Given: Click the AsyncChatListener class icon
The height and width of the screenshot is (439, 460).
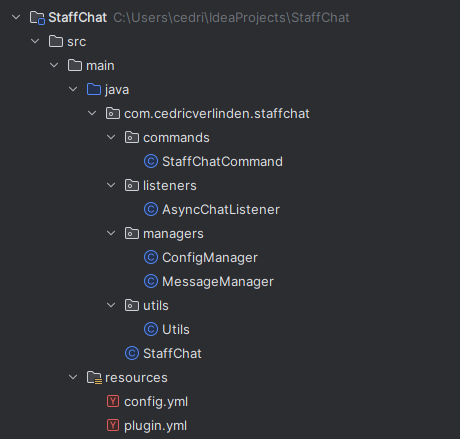Looking at the screenshot, I should (x=151, y=210).
